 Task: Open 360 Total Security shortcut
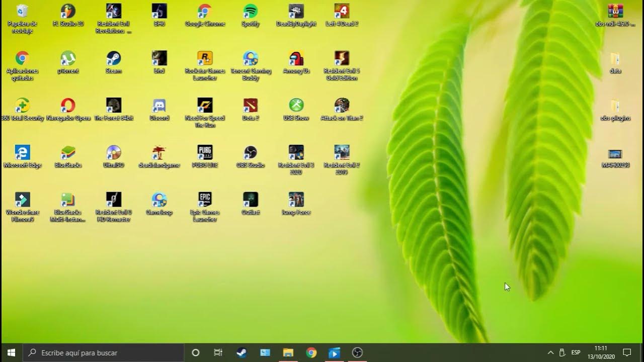22,110
